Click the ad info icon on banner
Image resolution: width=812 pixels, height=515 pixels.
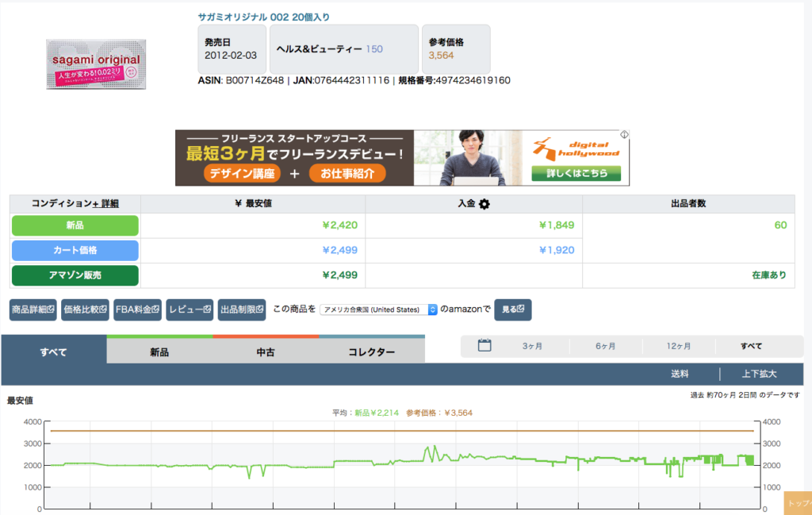pos(625,134)
